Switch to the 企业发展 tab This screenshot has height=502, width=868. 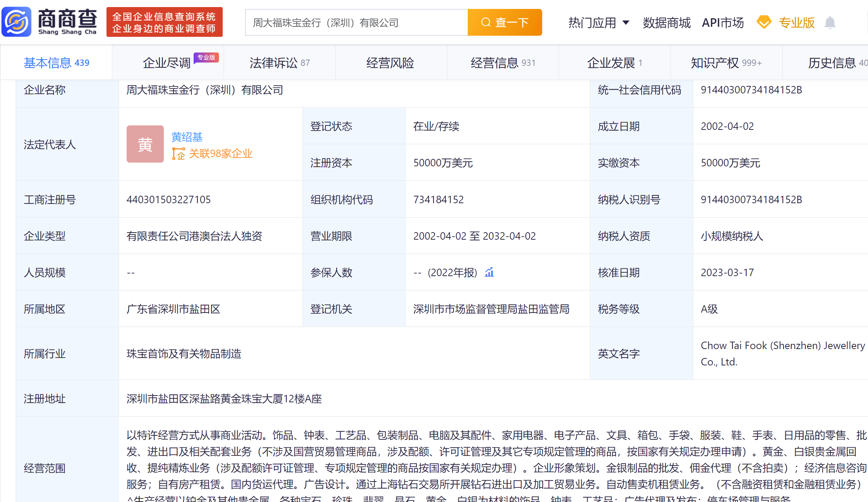coord(614,63)
